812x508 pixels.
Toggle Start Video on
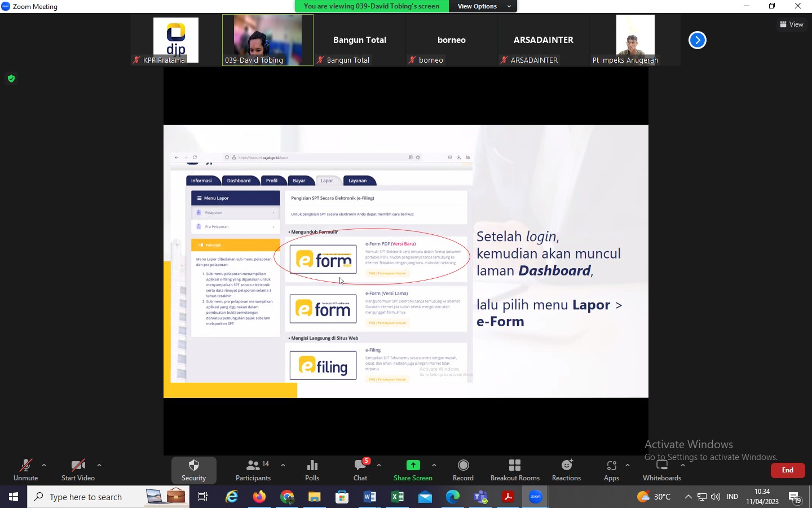[x=78, y=470]
